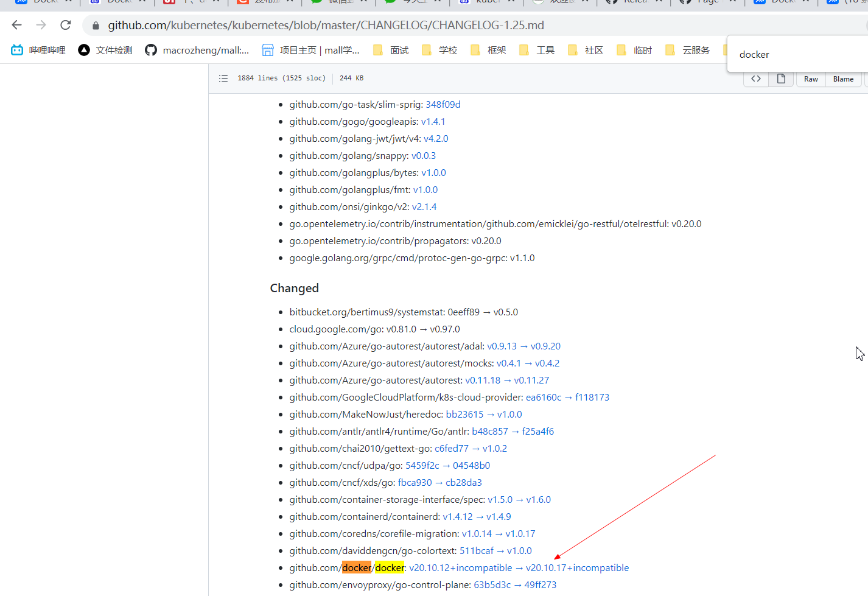
Task: Click the site security padlock icon
Action: tap(96, 25)
